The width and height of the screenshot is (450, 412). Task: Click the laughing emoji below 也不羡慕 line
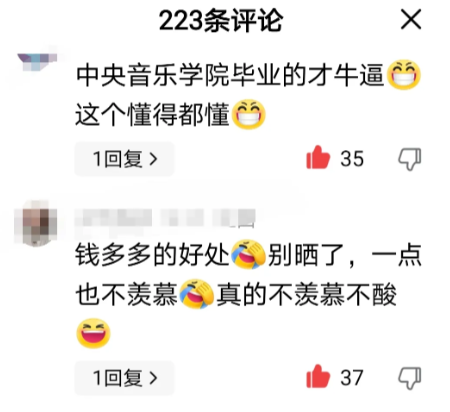pos(93,333)
